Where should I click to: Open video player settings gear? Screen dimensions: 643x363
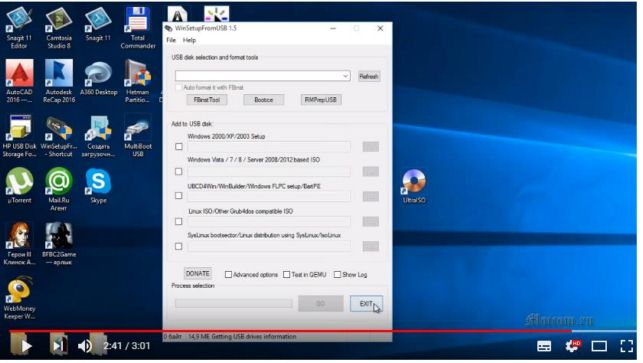click(x=572, y=346)
